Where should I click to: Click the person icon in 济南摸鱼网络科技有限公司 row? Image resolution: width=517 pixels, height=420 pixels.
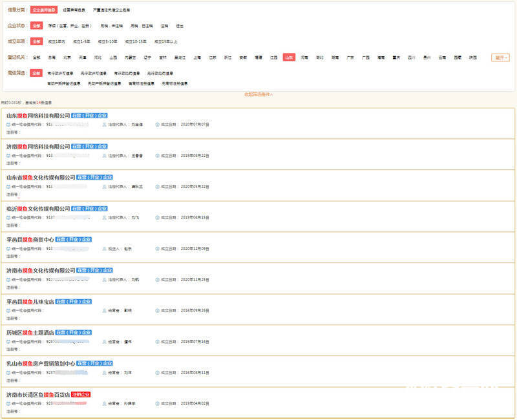click(105, 155)
